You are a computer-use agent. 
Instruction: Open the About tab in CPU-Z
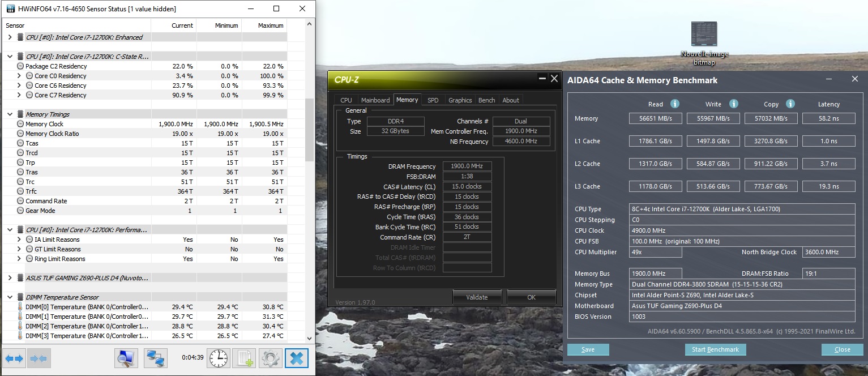[x=511, y=100]
